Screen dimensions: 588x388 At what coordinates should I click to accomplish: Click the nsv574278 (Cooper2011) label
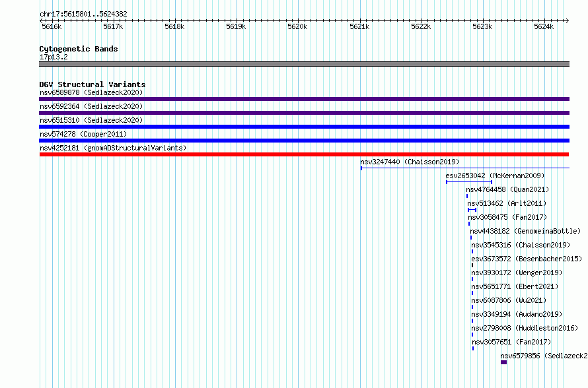coord(83,134)
